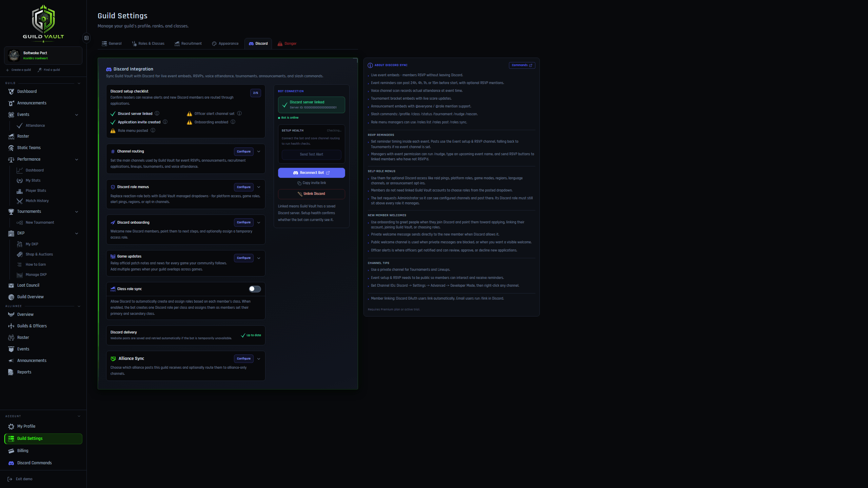Click the Reconnect Bot button
Screen dimensions: 868x488
click(x=312, y=173)
